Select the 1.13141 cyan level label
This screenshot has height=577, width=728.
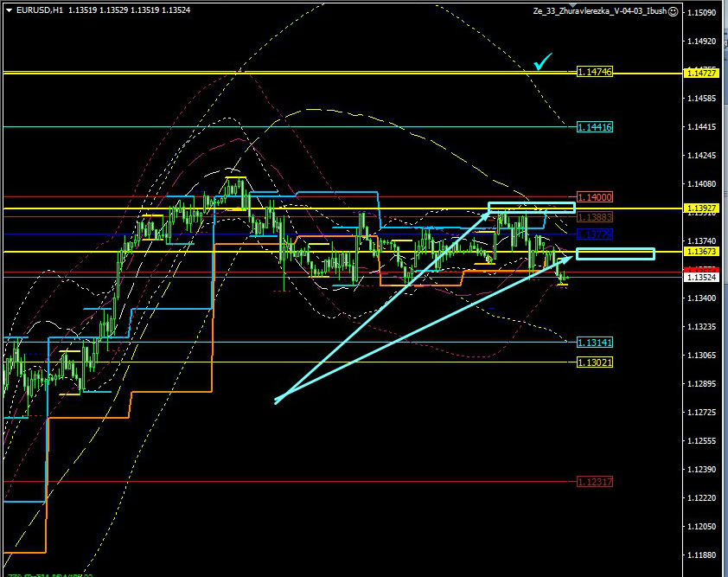595,343
